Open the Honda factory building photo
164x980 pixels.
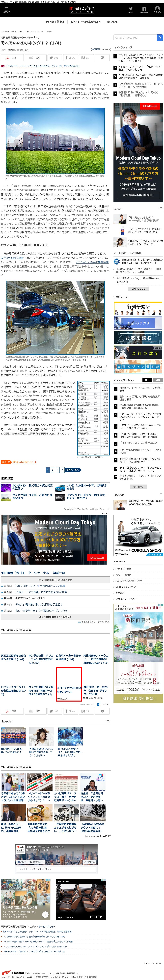tap(55, 141)
